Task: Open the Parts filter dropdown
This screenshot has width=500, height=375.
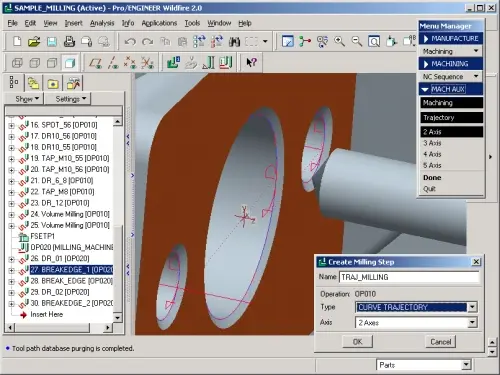Action: pyautogui.click(x=467, y=365)
